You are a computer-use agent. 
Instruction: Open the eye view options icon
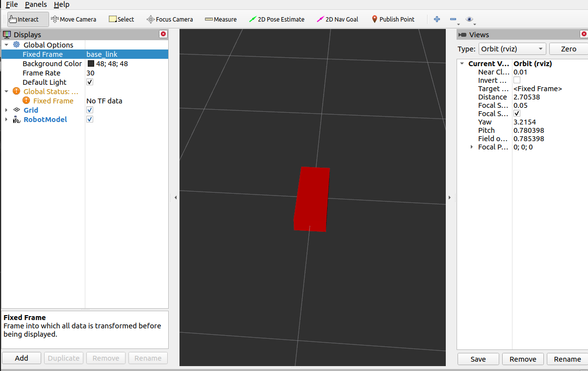[469, 19]
